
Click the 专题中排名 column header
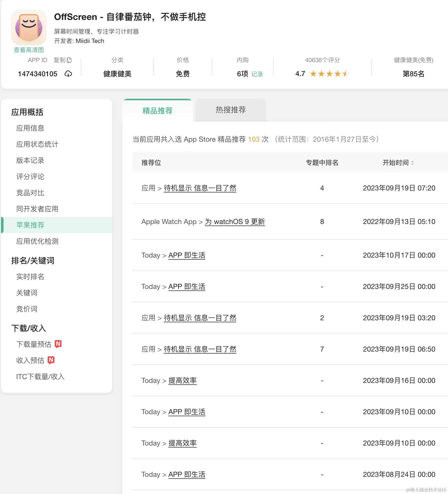coord(322,163)
